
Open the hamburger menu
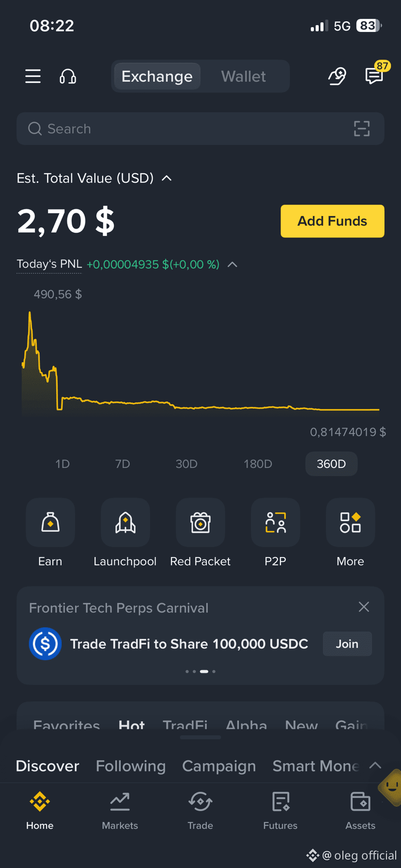pyautogui.click(x=33, y=77)
